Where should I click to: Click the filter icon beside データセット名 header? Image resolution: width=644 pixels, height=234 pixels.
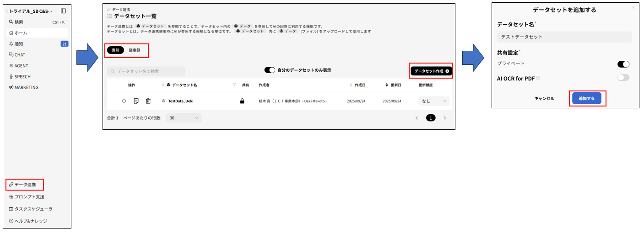[x=234, y=85]
